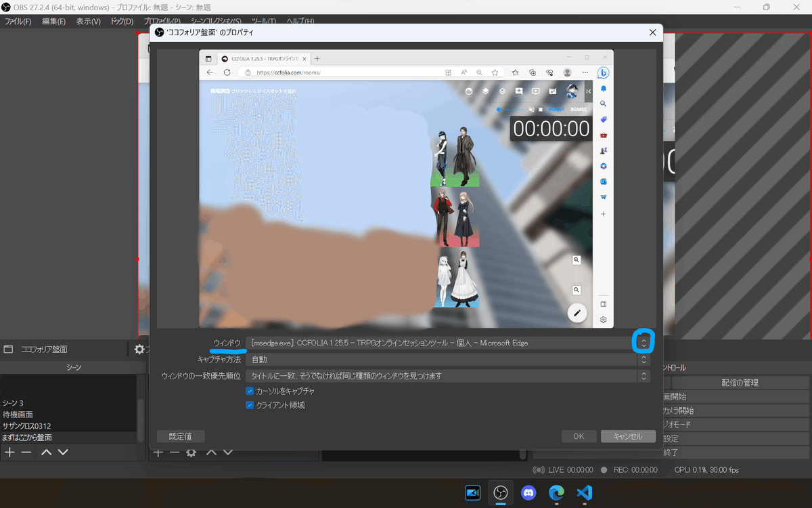Open the ドック(D) menu
The image size is (812, 508).
122,22
